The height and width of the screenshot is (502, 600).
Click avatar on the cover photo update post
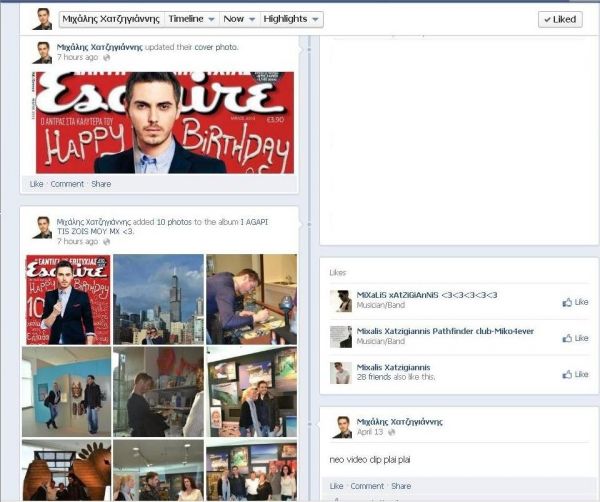[42, 53]
